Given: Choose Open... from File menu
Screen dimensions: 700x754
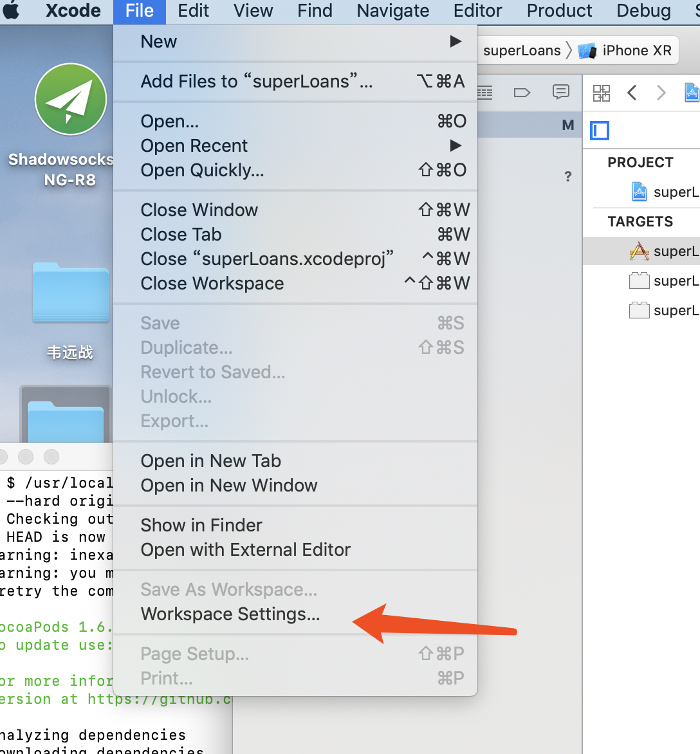Looking at the screenshot, I should [x=295, y=121].
